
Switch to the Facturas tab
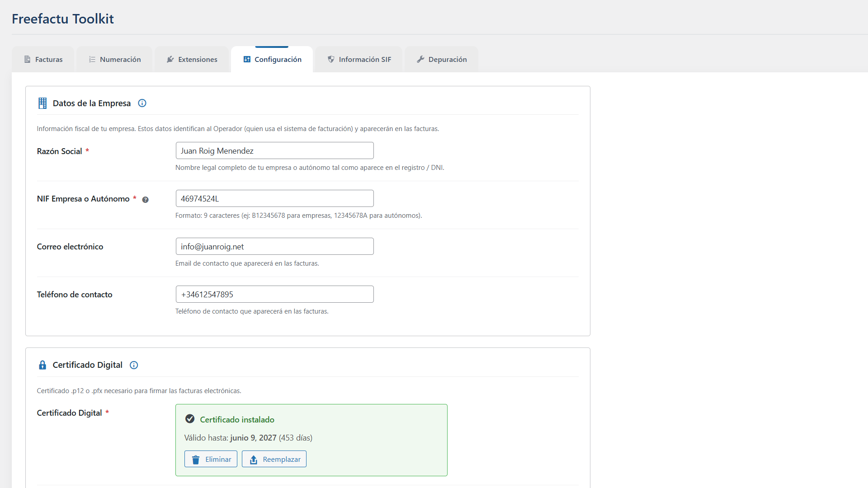(42, 59)
